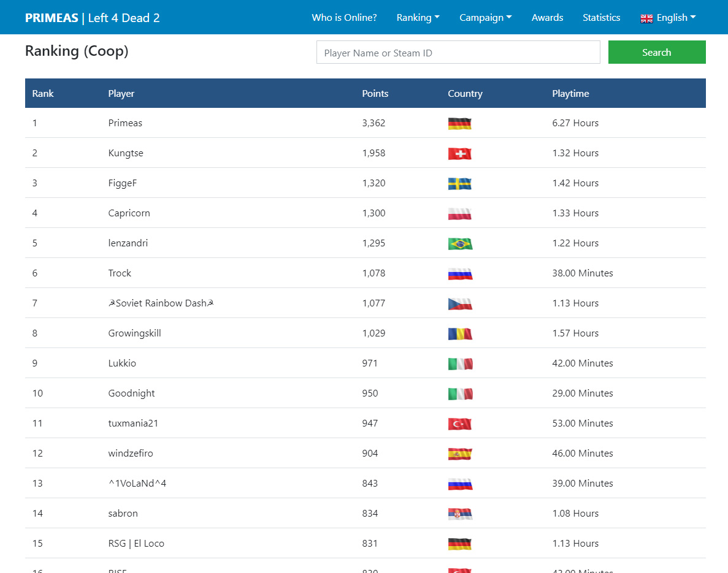Open player Growingskill profile
The height and width of the screenshot is (573, 728).
pyautogui.click(x=135, y=333)
